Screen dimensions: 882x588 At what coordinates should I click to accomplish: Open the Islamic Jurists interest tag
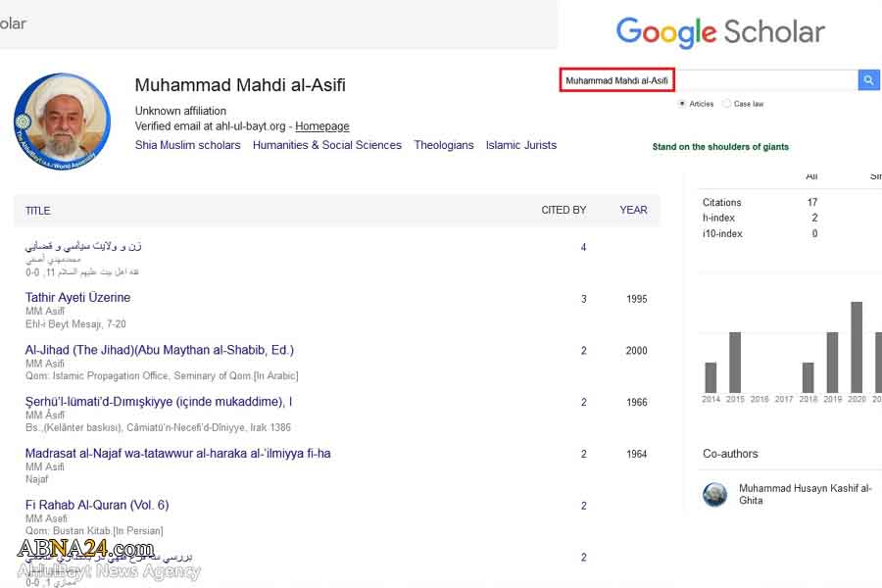pos(521,145)
